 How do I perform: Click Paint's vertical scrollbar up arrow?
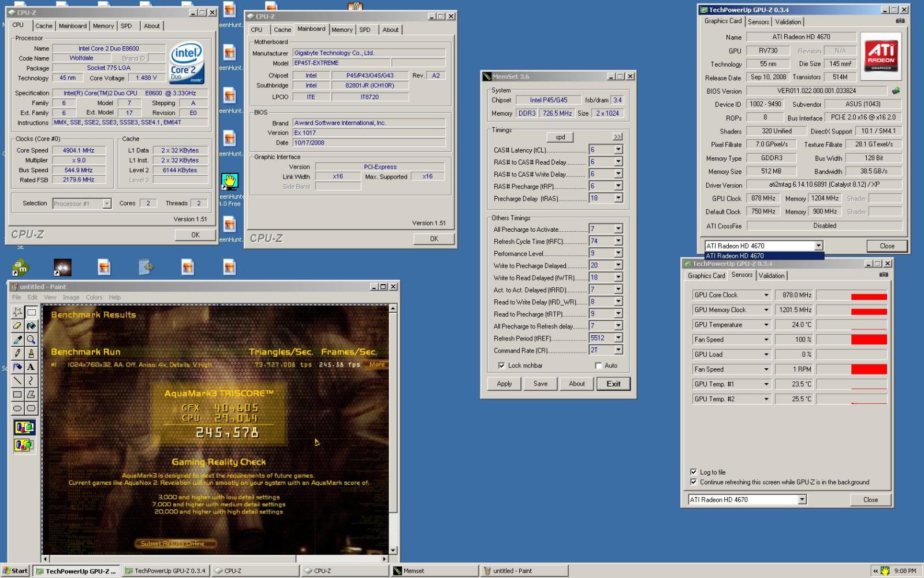coord(393,309)
